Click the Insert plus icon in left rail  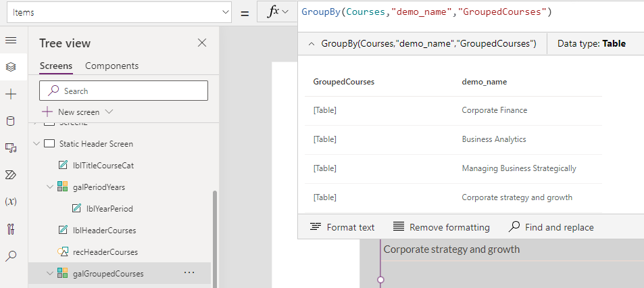tap(11, 95)
